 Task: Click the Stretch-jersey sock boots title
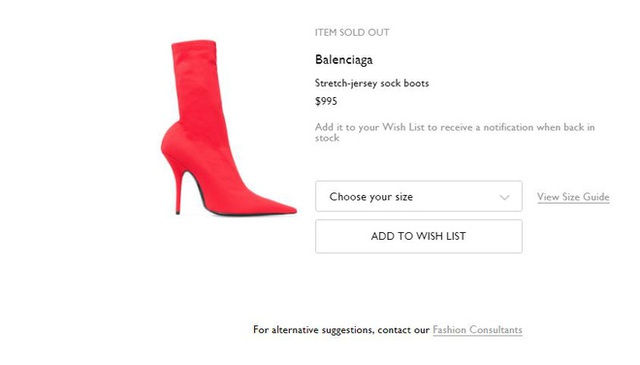[372, 83]
